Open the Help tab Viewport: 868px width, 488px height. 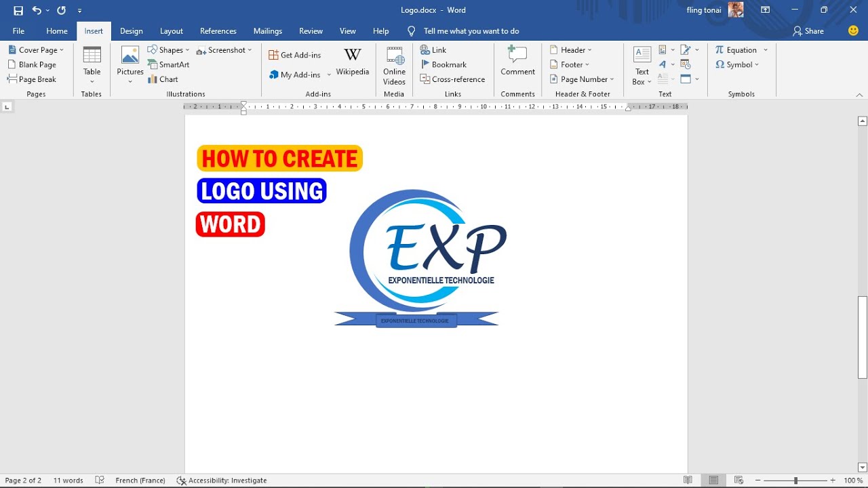point(381,31)
